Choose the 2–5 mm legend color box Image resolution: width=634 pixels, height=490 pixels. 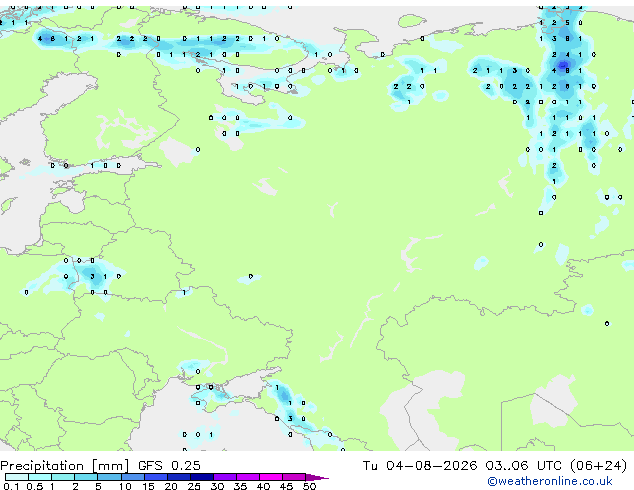(x=86, y=477)
